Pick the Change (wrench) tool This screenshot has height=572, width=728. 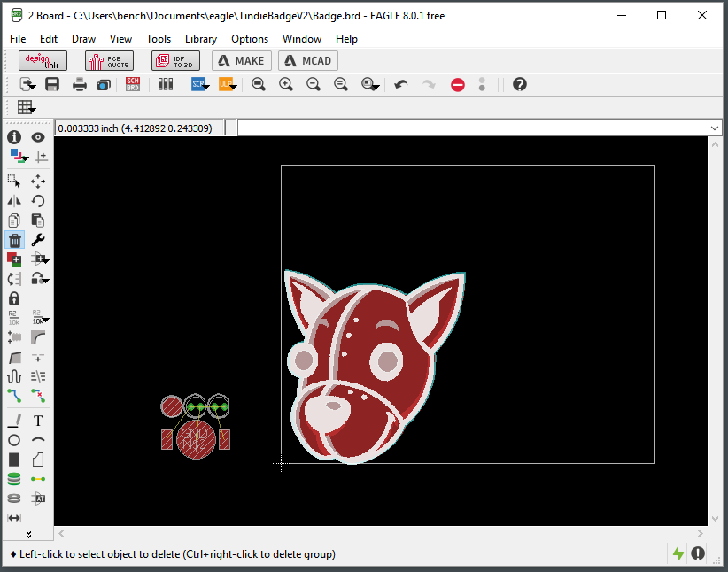(x=37, y=240)
